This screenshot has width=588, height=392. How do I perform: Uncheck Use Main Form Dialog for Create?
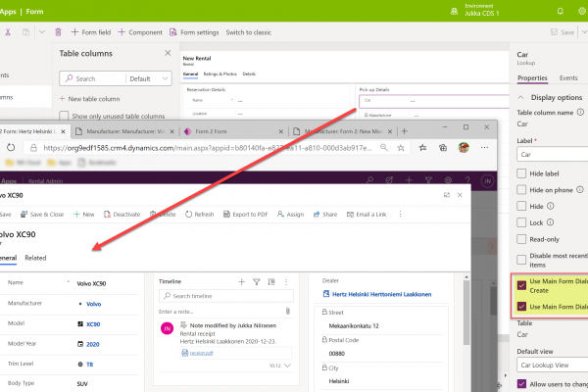point(521,285)
